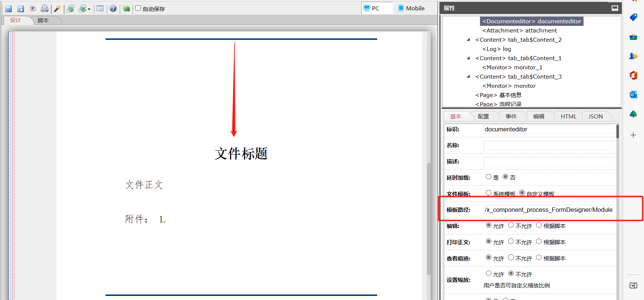Enable the 自动保存 checkbox
Viewport: 644px width, 300px height.
pos(138,8)
